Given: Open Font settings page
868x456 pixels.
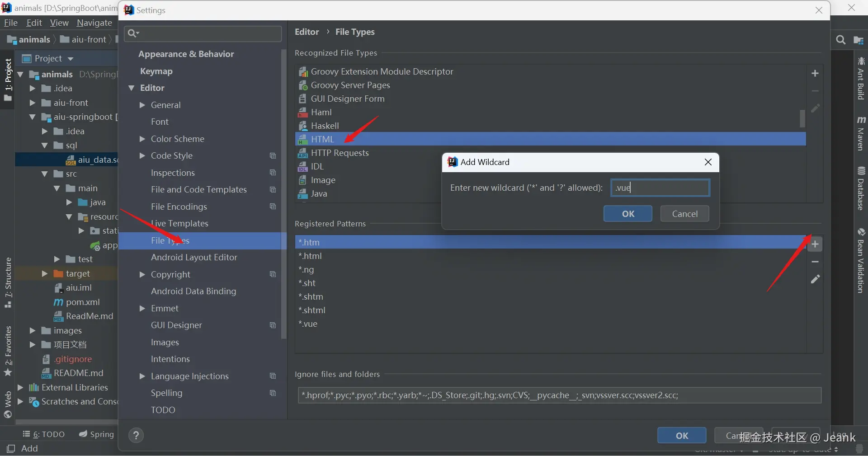Looking at the screenshot, I should point(160,122).
